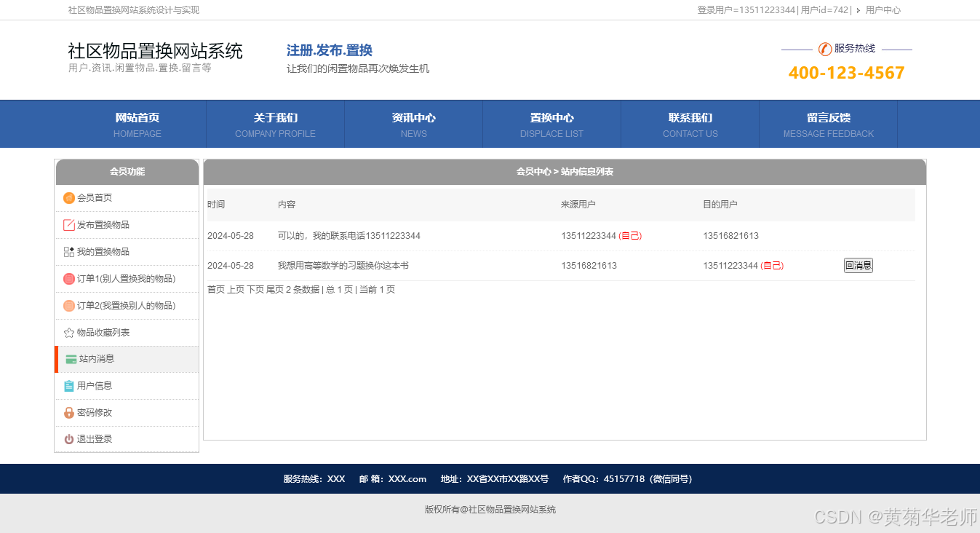The height and width of the screenshot is (533, 980).
Task: Click message text 我想用高等数学的习题换你这本书
Action: click(343, 266)
